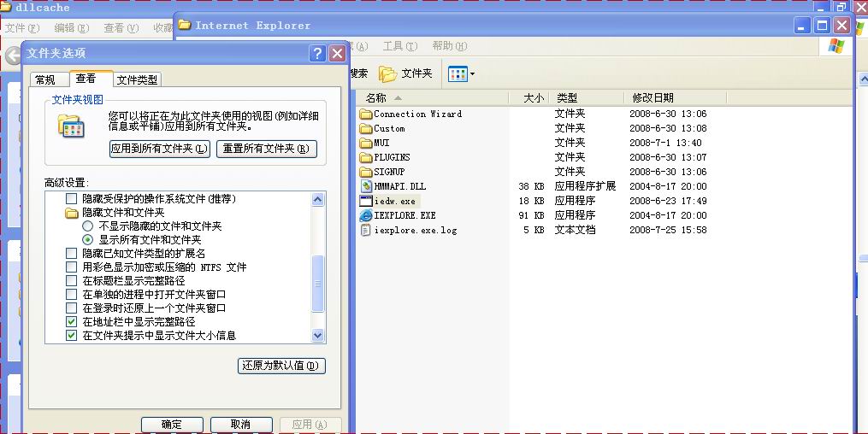Select the IEXPLORE.EXE Internet Explorer icon
The height and width of the screenshot is (434, 868).
point(365,215)
